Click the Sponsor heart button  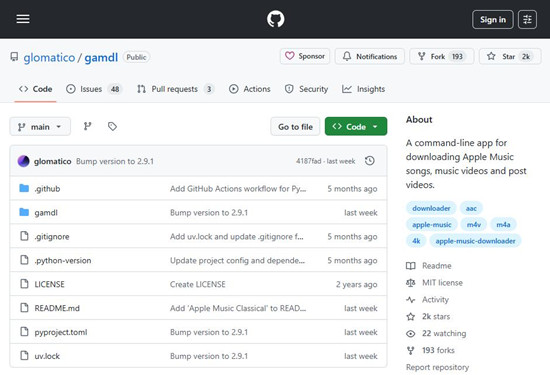(305, 56)
